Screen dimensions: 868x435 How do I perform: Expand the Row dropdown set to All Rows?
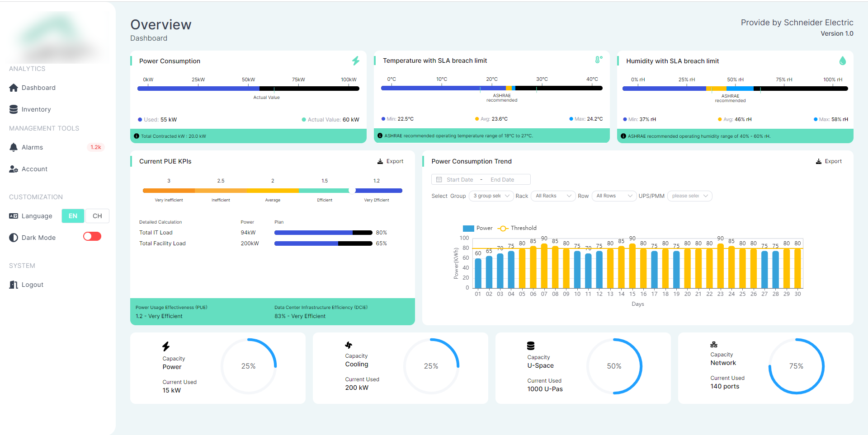tap(613, 196)
